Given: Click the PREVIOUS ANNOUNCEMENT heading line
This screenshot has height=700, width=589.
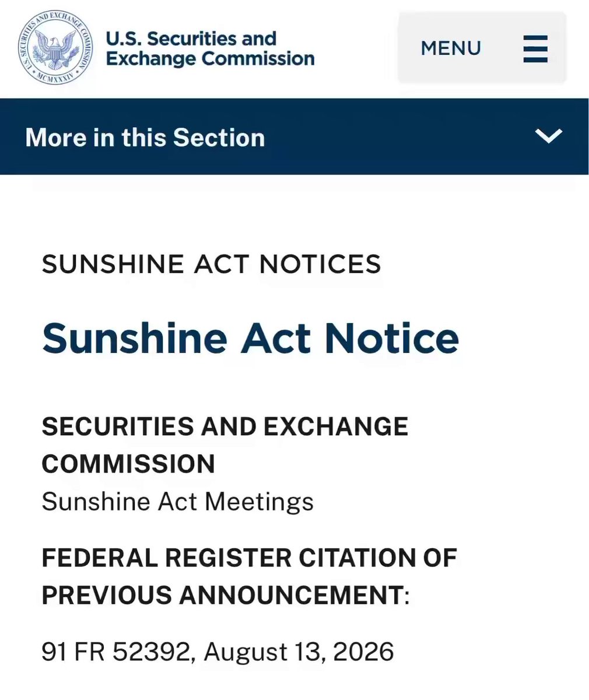Looking at the screenshot, I should click(226, 595).
